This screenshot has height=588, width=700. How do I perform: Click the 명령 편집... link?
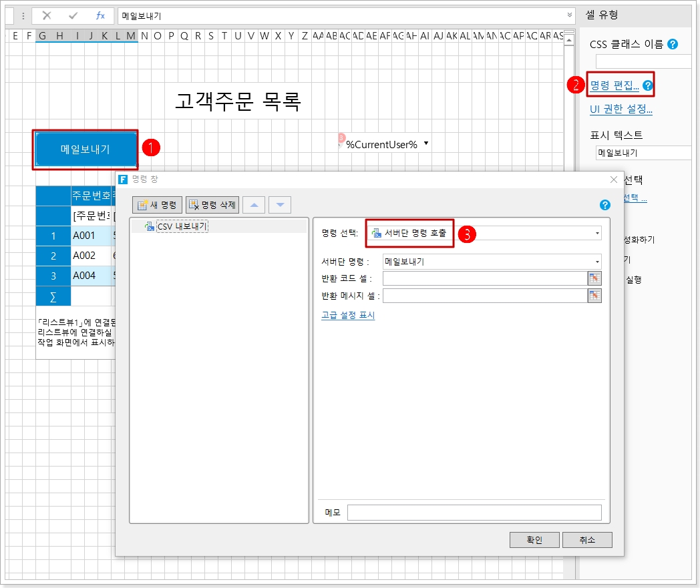pyautogui.click(x=615, y=85)
